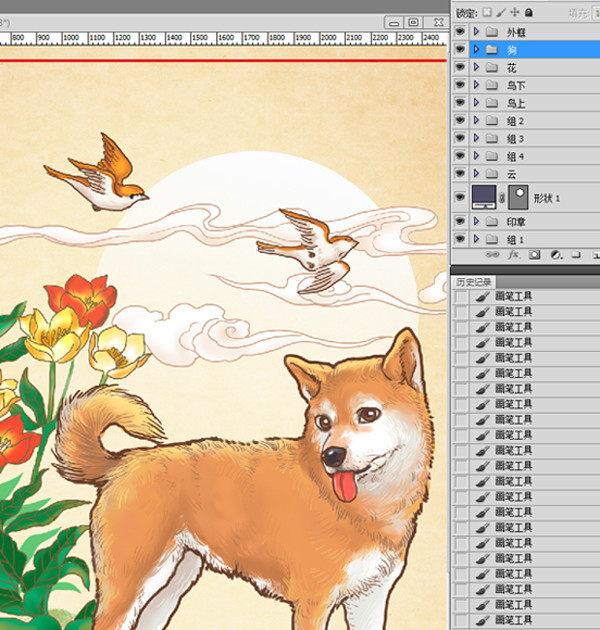The width and height of the screenshot is (600, 630).
Task: Select the 云 layer name
Action: 511,174
